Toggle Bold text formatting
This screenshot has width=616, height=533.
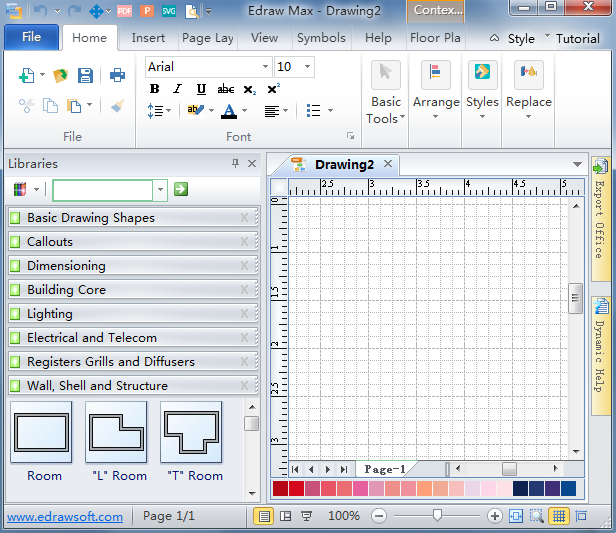coord(154,89)
